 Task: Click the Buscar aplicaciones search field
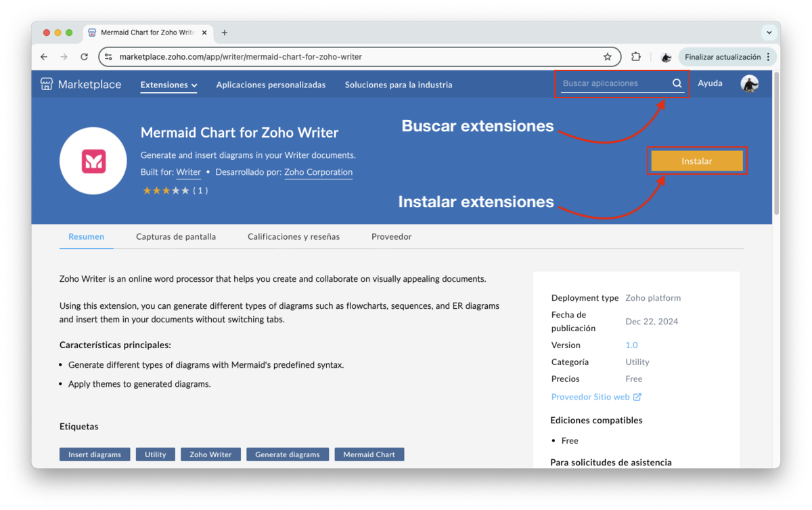click(614, 83)
